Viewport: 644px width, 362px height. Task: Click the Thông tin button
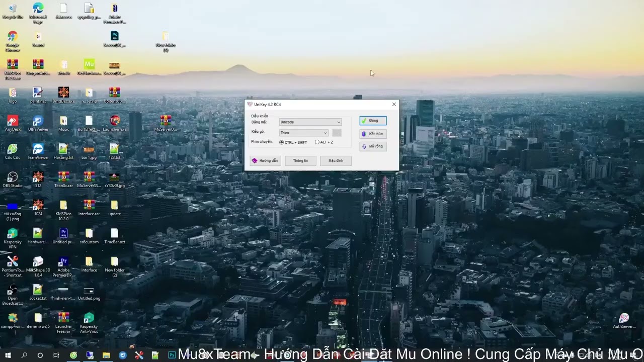pyautogui.click(x=300, y=160)
